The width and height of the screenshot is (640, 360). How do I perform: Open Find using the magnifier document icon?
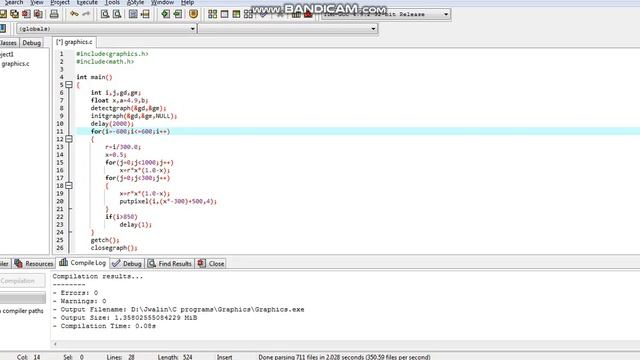click(105, 14)
